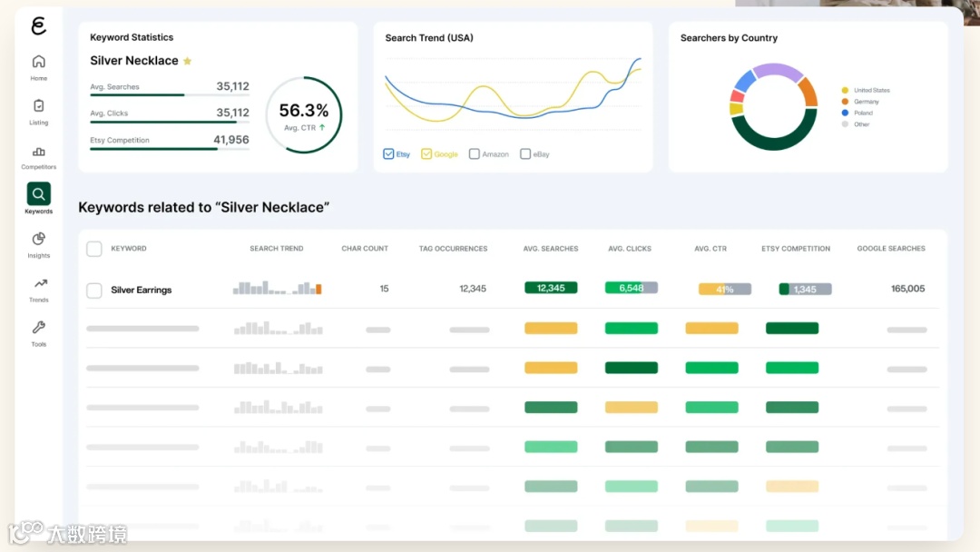
Task: Click the 12,345 avg. searches badge
Action: tap(551, 288)
